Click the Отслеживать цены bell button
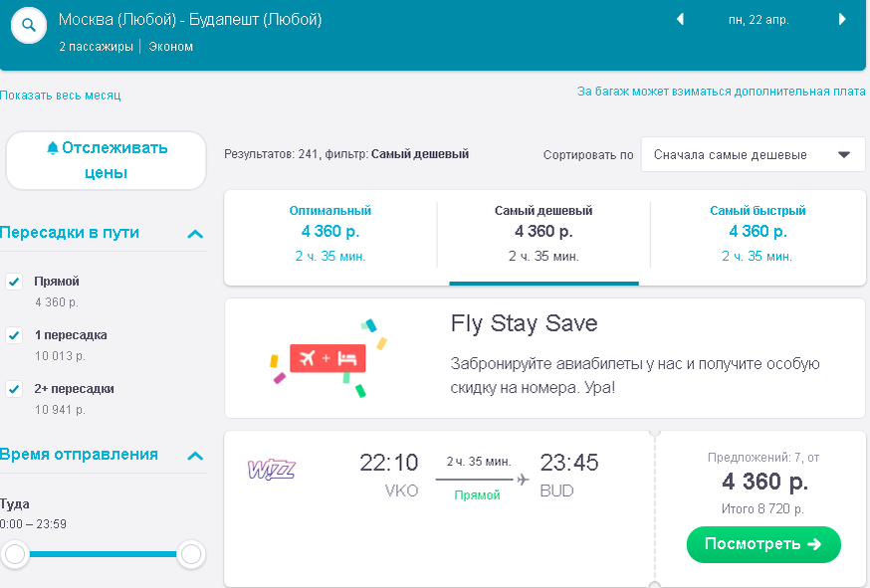 107,160
